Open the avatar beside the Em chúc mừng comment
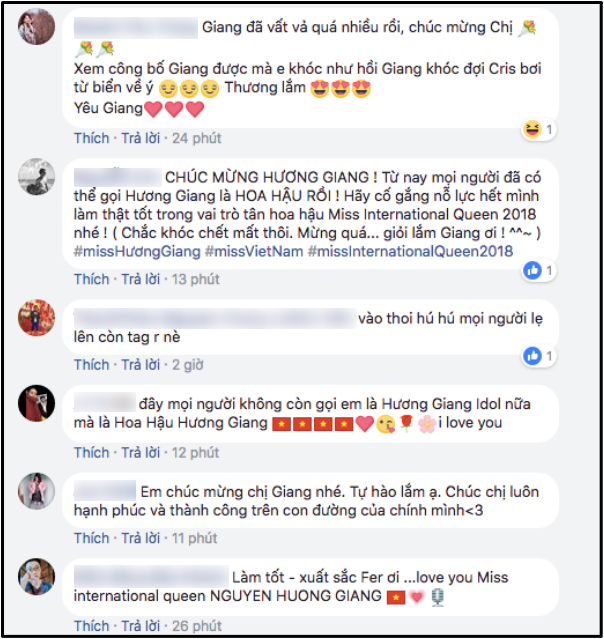 point(36,491)
